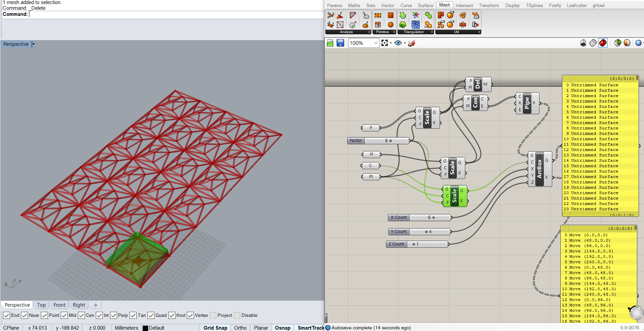Click the Millimeters units status button
Image resolution: width=644 pixels, height=331 pixels.
pyautogui.click(x=127, y=328)
